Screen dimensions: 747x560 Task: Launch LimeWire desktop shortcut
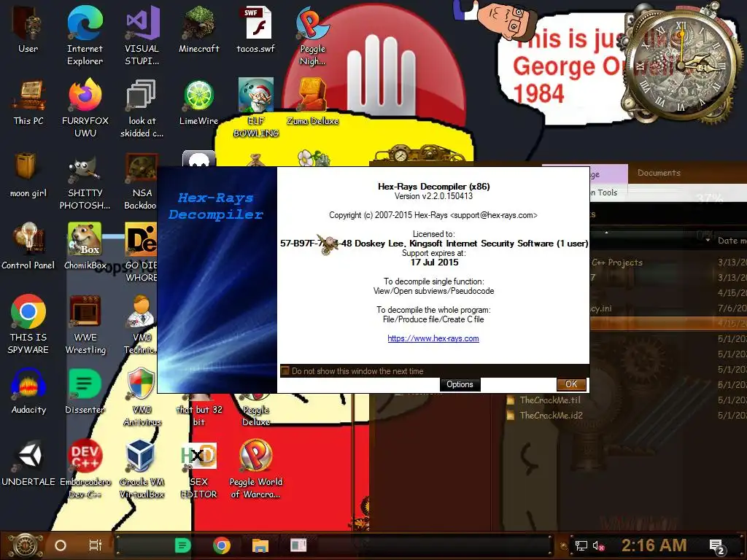click(199, 102)
